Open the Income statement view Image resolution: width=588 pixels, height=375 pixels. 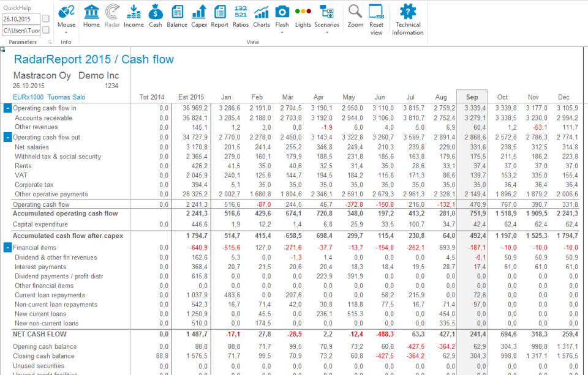(x=134, y=17)
